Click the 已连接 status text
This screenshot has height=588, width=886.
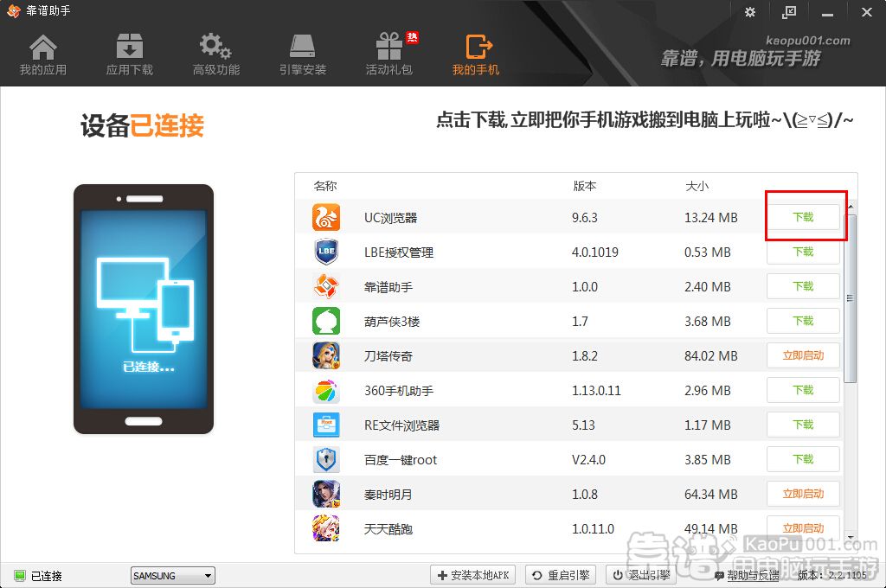click(x=47, y=576)
